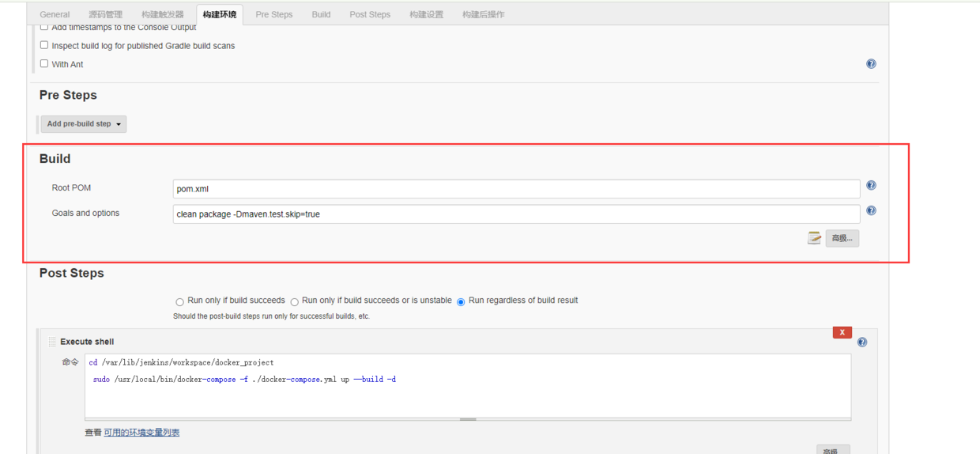Expand Build advanced options via 高级 button
Image resolution: width=980 pixels, height=454 pixels.
click(842, 238)
